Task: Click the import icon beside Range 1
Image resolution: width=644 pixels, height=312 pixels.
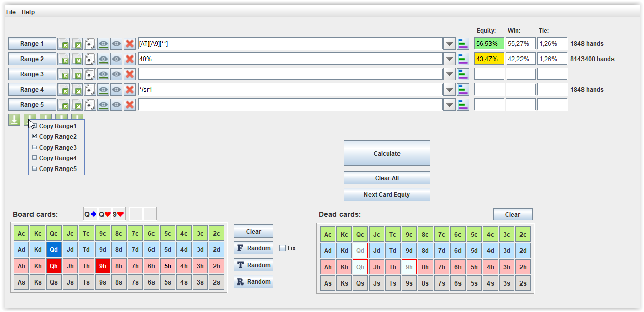Action: point(64,44)
